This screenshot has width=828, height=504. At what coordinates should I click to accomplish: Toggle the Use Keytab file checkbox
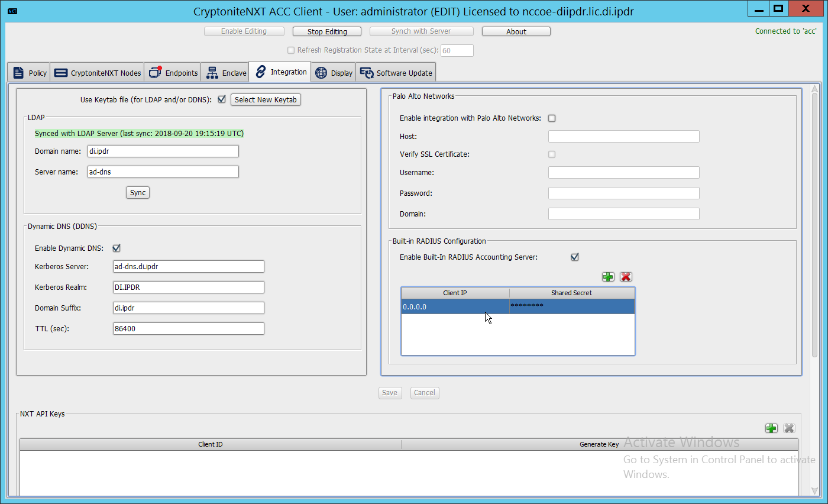point(222,99)
